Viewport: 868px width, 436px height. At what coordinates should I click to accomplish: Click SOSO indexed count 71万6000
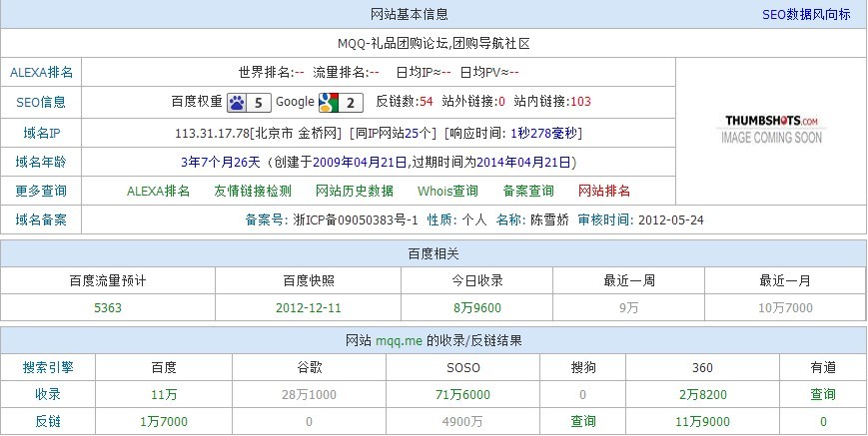pyautogui.click(x=463, y=394)
